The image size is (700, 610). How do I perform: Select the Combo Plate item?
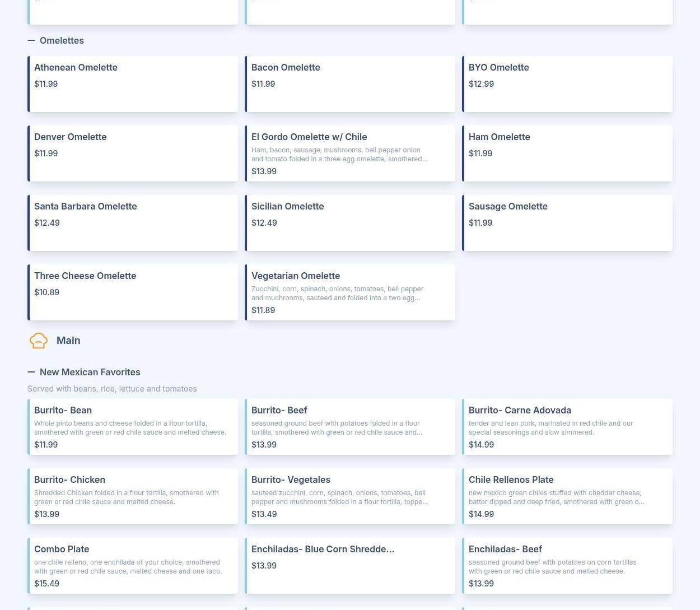click(133, 566)
